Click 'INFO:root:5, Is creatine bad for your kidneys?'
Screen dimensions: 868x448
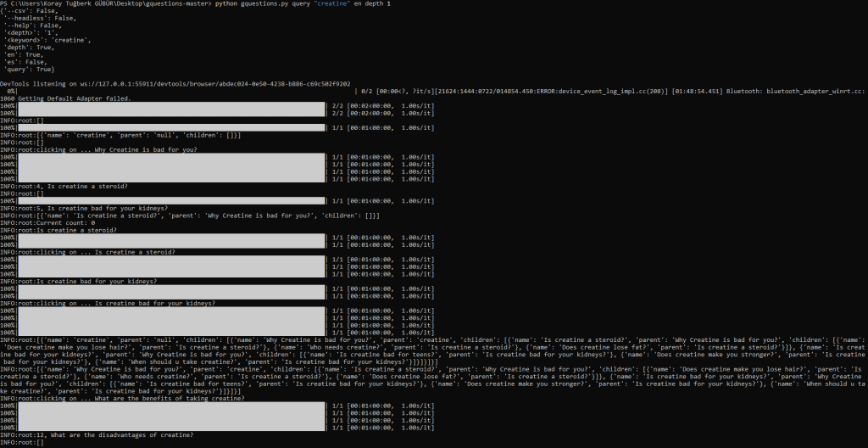[x=76, y=209]
